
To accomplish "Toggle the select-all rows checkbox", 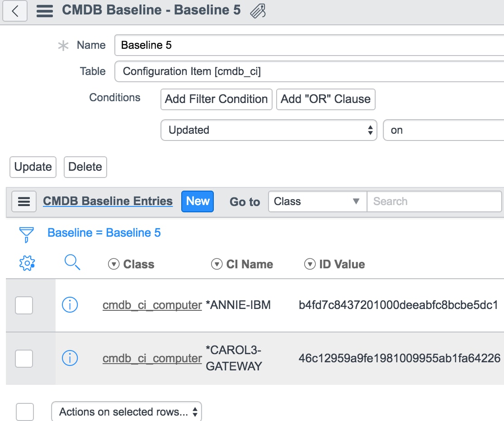I will [25, 412].
